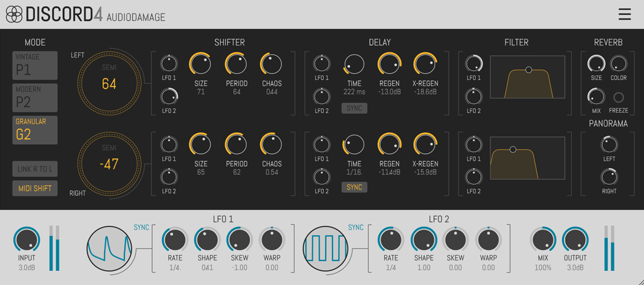The height and width of the screenshot is (285, 644).
Task: Click the reverb COLOR knob
Action: pos(618,64)
